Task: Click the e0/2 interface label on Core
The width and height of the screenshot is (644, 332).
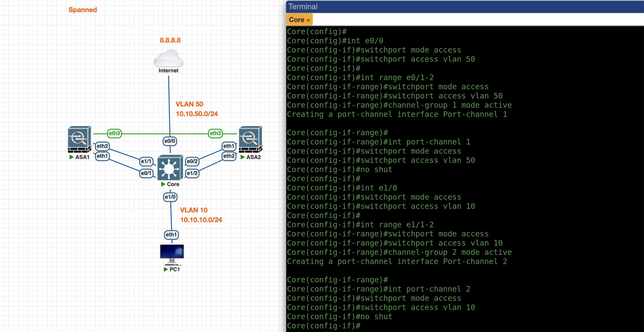Action: click(192, 161)
